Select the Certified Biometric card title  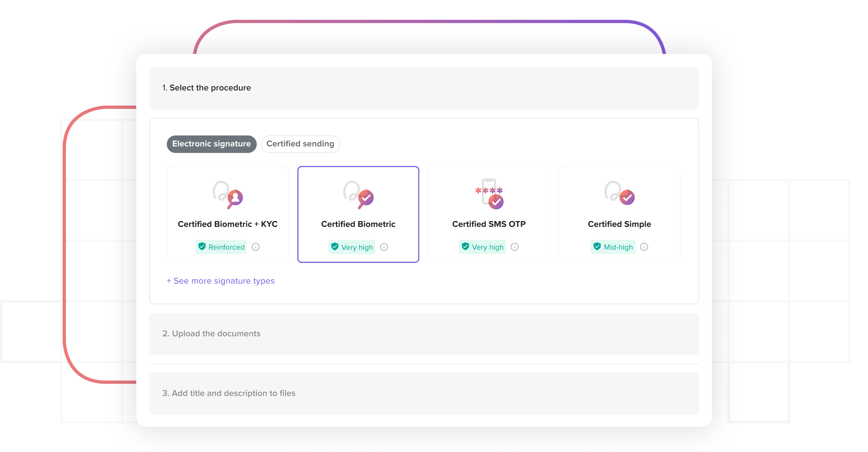tap(358, 224)
